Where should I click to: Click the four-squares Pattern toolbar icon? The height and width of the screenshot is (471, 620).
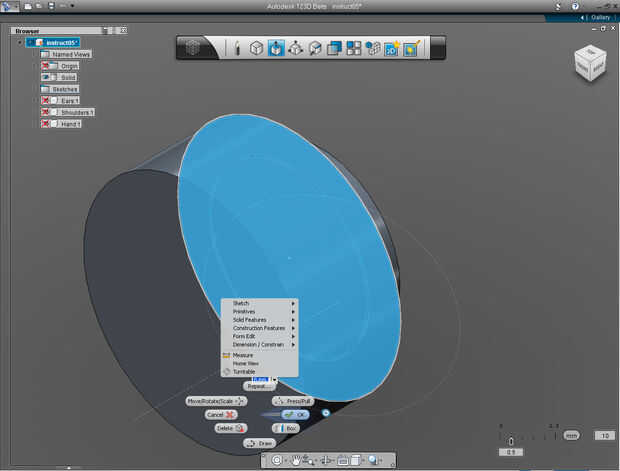353,48
